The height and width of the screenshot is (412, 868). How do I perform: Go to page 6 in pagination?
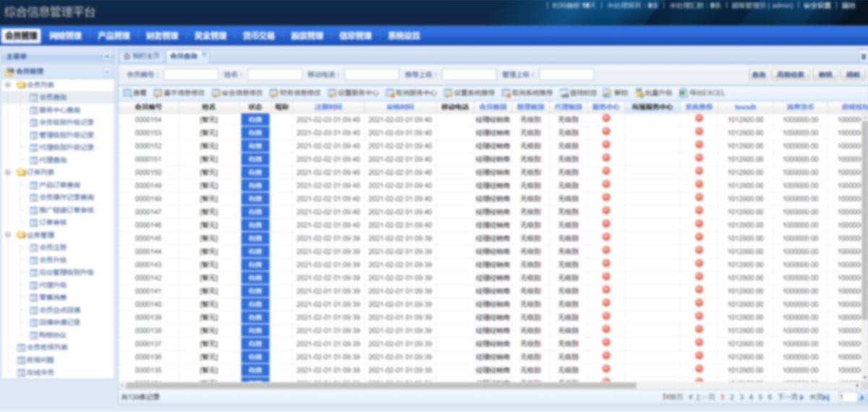770,397
